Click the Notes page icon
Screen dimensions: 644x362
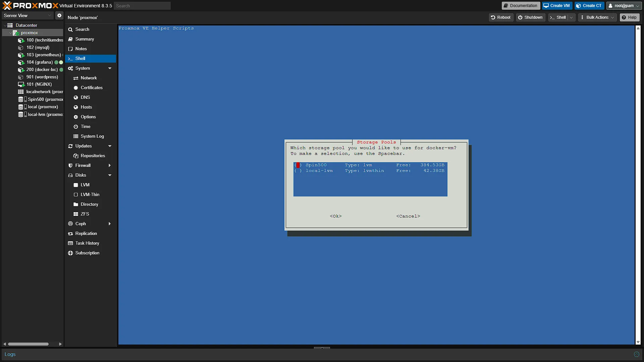[70, 49]
